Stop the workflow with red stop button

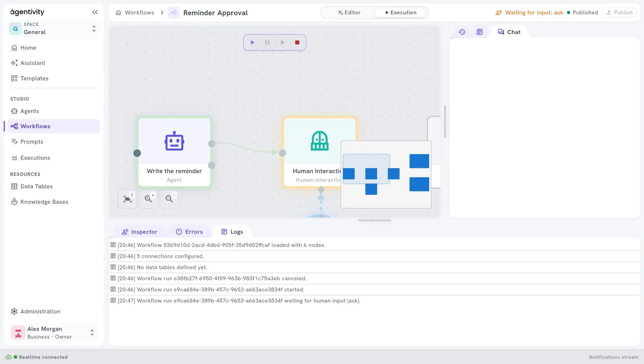click(297, 42)
